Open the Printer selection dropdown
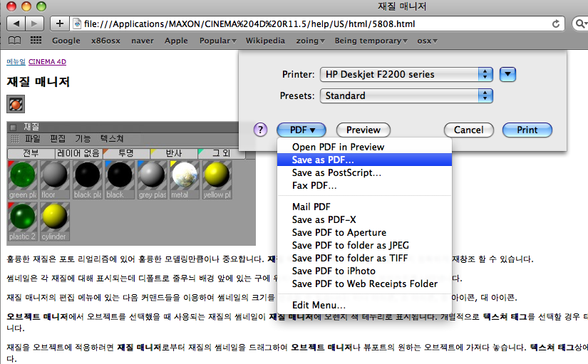This screenshot has width=588, height=364. point(406,74)
